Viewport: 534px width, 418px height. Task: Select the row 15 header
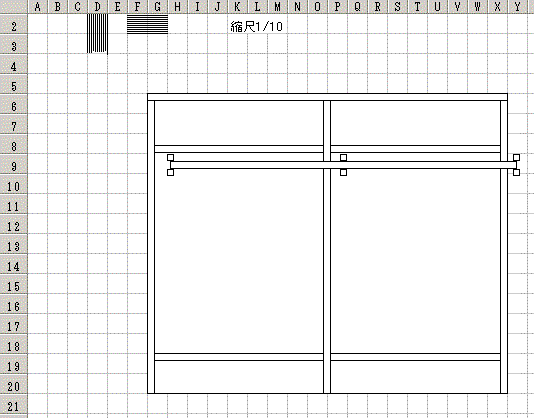[14, 287]
